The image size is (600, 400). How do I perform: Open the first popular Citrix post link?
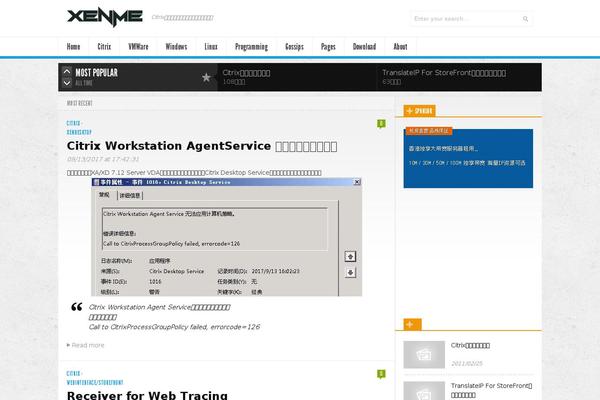coord(246,73)
